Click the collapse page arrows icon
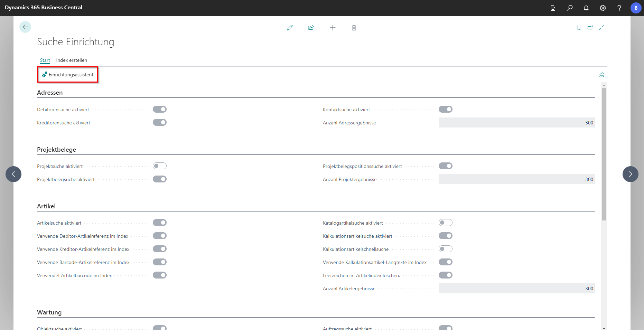 601,28
